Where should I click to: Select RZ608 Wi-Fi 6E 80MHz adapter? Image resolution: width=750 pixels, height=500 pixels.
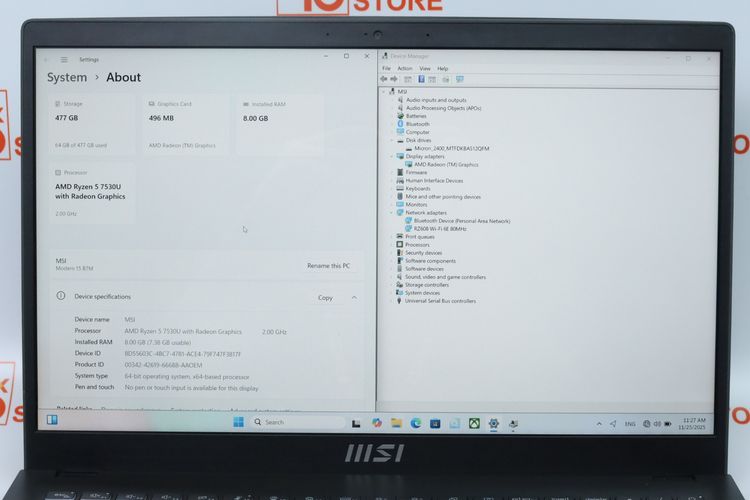(x=440, y=229)
